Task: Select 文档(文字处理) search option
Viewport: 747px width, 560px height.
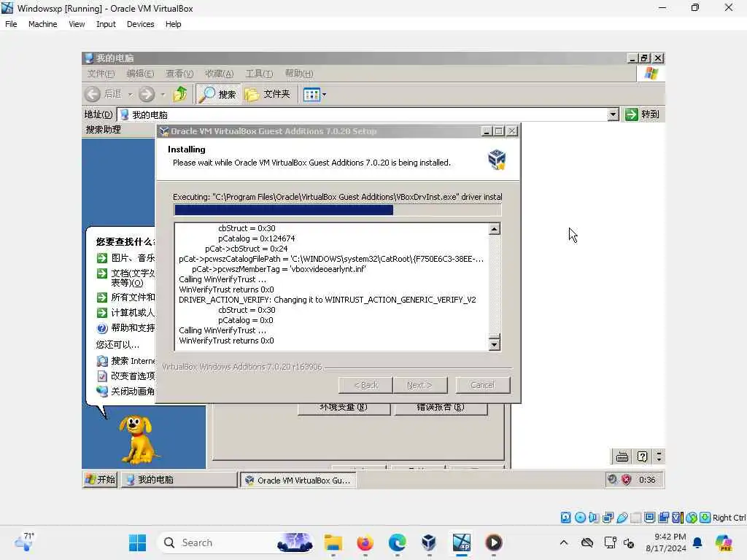Action: [126, 278]
